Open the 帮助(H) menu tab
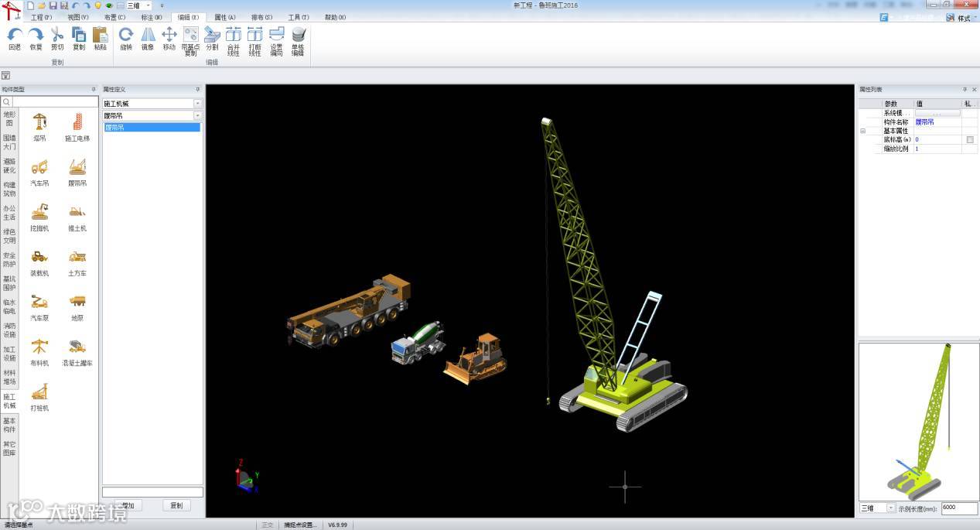Viewport: 980px width, 530px height. click(336, 17)
